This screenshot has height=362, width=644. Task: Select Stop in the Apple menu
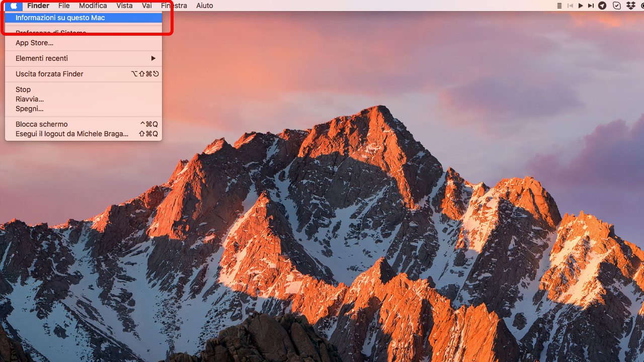click(x=23, y=89)
